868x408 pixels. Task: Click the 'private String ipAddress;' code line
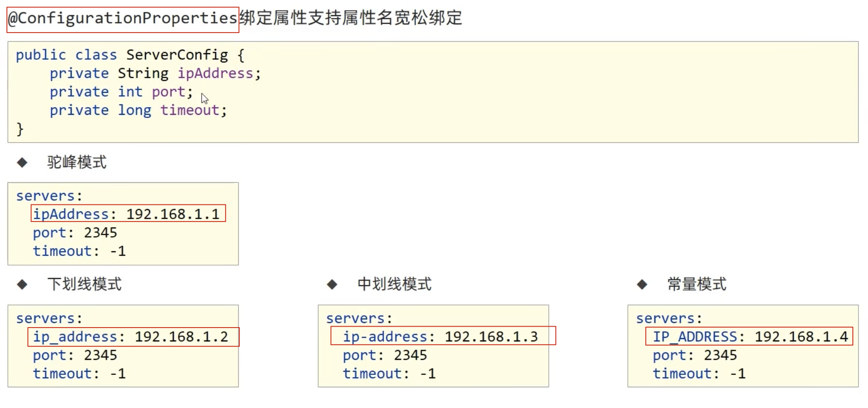(x=155, y=74)
